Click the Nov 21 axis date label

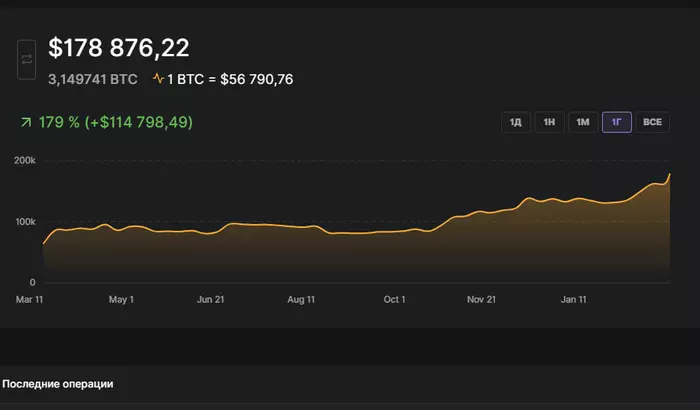pos(482,299)
